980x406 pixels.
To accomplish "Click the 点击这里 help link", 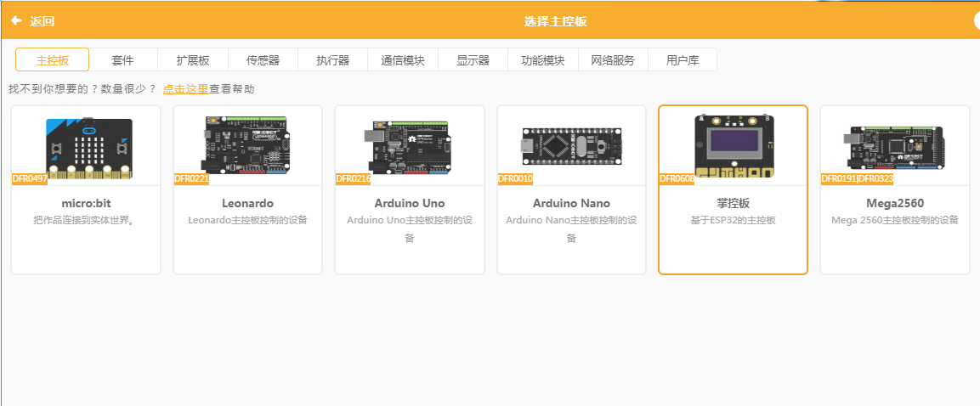I will pos(185,88).
